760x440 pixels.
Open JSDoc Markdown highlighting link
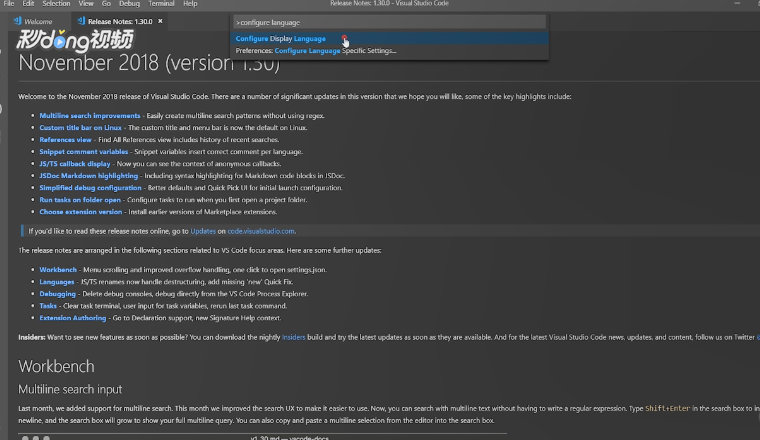[x=89, y=175]
